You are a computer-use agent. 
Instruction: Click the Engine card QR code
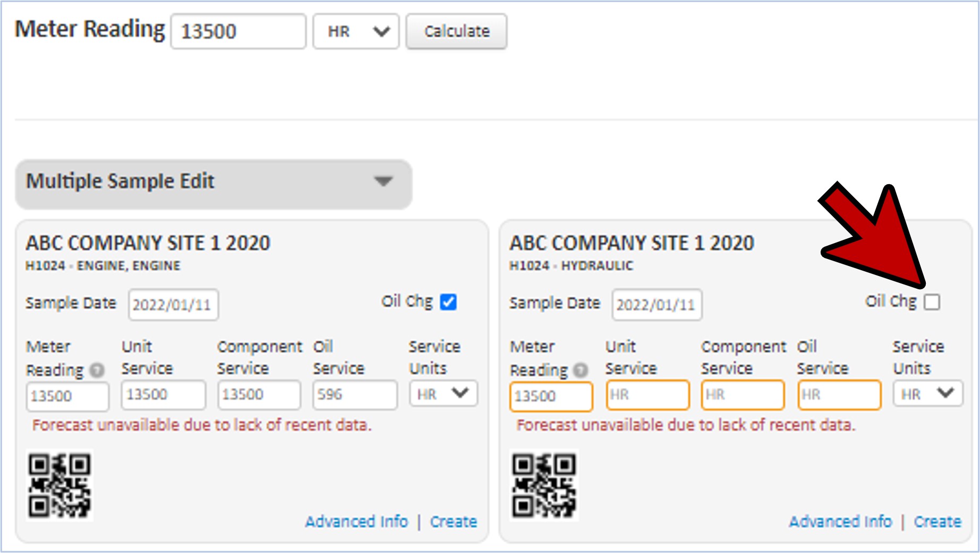(59, 485)
